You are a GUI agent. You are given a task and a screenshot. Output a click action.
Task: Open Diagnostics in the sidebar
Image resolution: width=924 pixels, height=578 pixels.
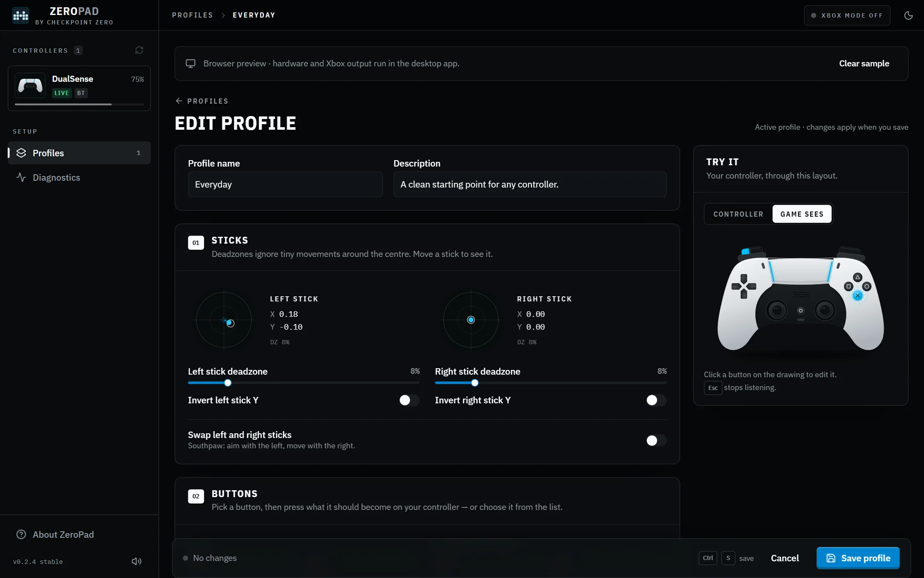79,177
